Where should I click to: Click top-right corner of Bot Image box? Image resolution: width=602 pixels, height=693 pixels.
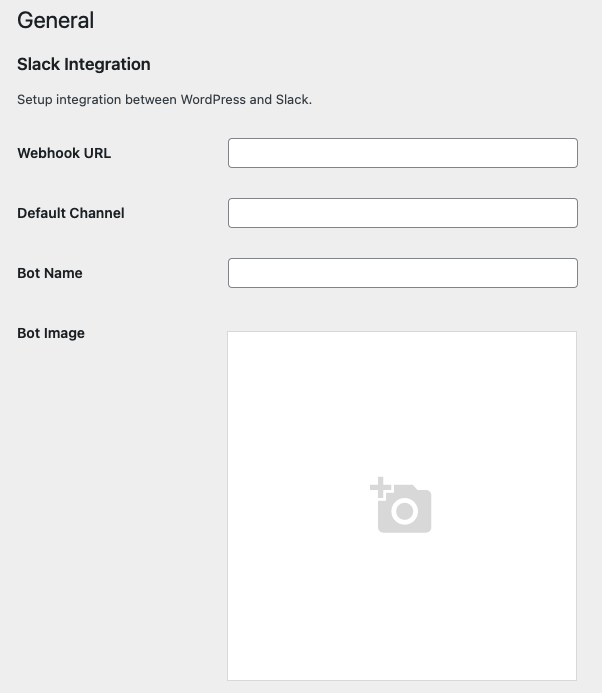pos(574,334)
